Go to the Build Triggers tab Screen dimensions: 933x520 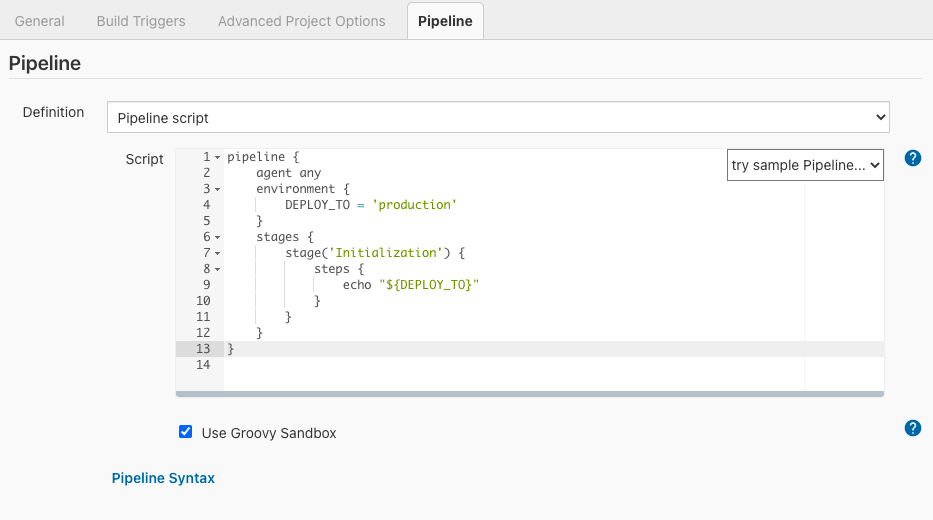pos(141,21)
